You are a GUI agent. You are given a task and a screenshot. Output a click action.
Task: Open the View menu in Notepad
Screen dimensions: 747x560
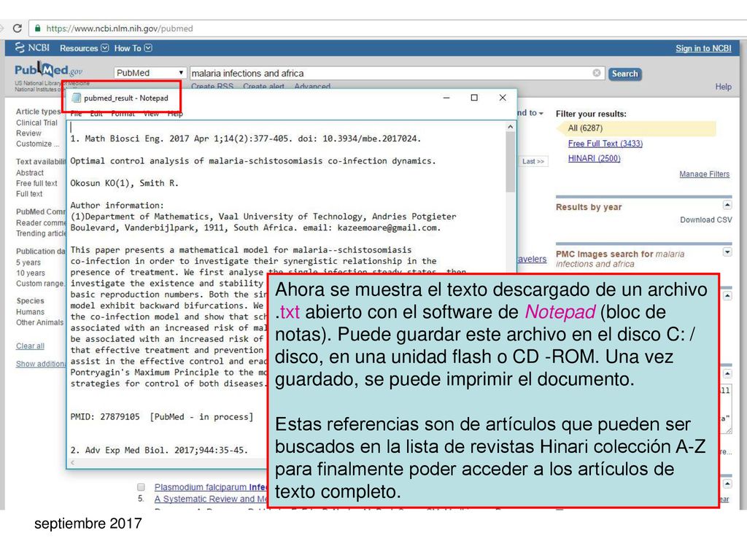[x=151, y=114]
